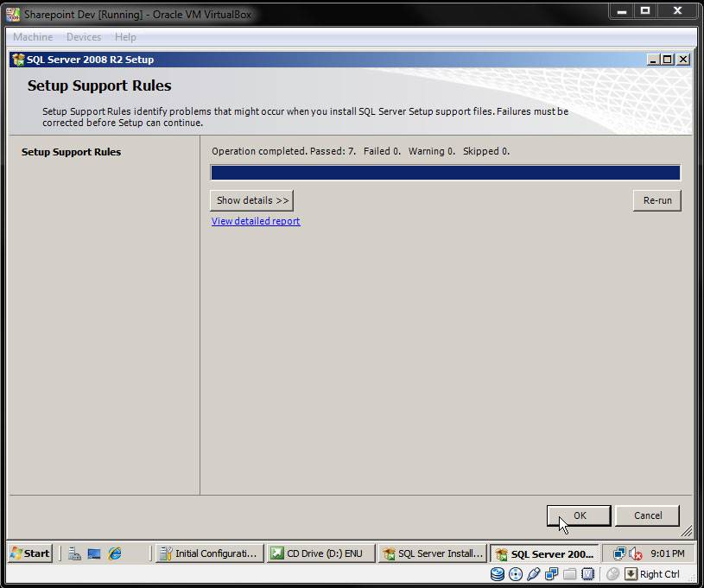Open Internet Explorer from quick launch
The height and width of the screenshot is (588, 704).
tap(115, 553)
